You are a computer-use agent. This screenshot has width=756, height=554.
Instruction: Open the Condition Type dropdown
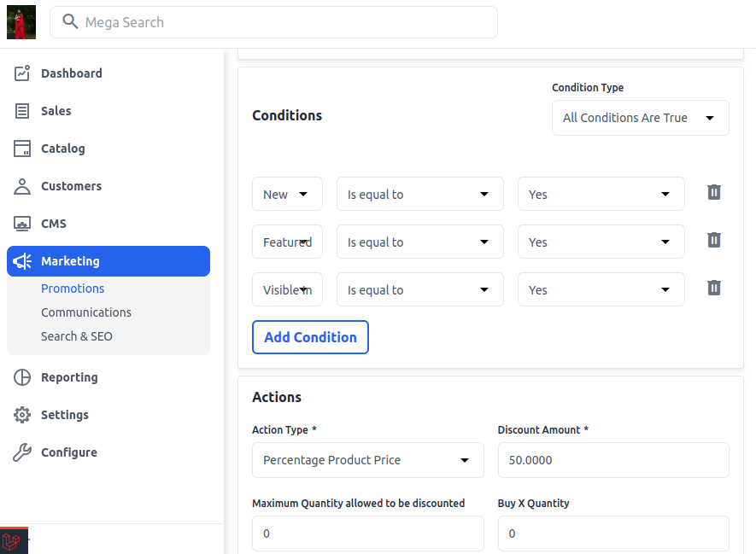[x=641, y=118]
